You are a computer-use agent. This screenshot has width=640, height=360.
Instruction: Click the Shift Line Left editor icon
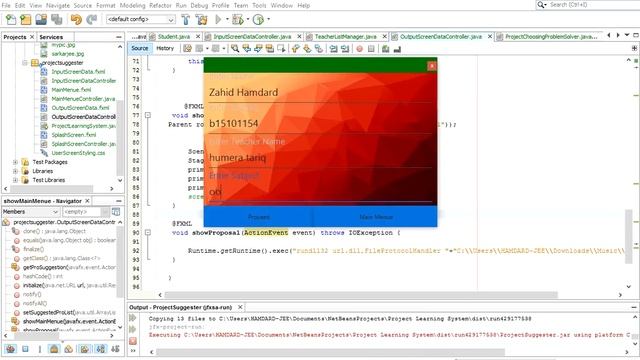[333, 49]
